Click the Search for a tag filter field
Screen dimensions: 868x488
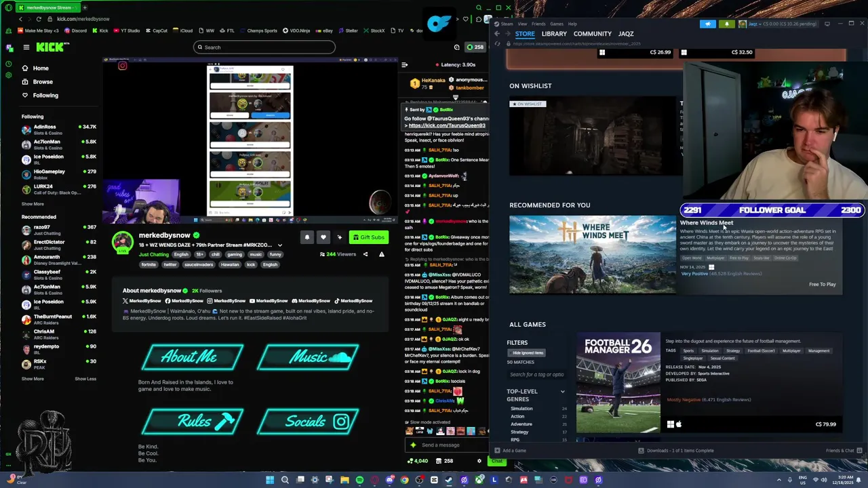click(536, 374)
